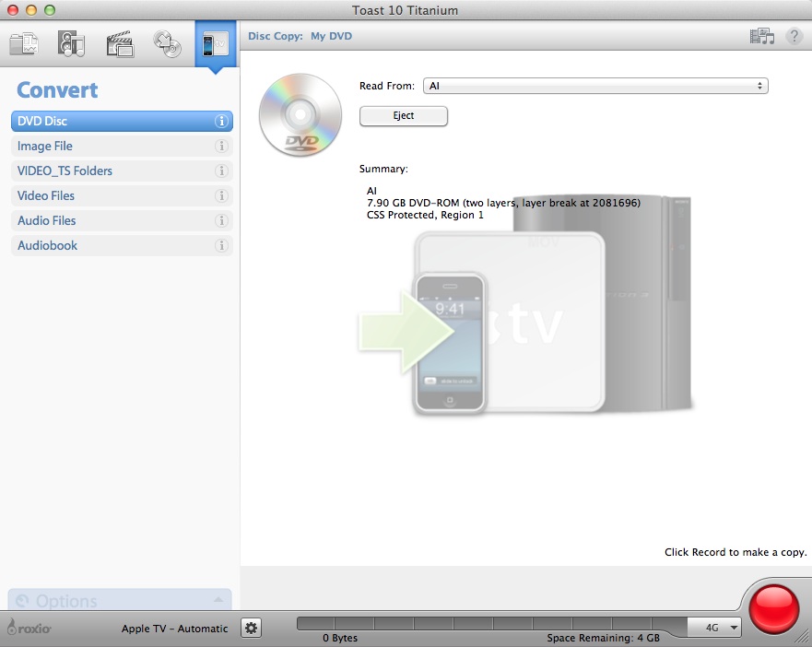Image resolution: width=812 pixels, height=647 pixels.
Task: Open the Media Browser icon
Action: click(761, 36)
